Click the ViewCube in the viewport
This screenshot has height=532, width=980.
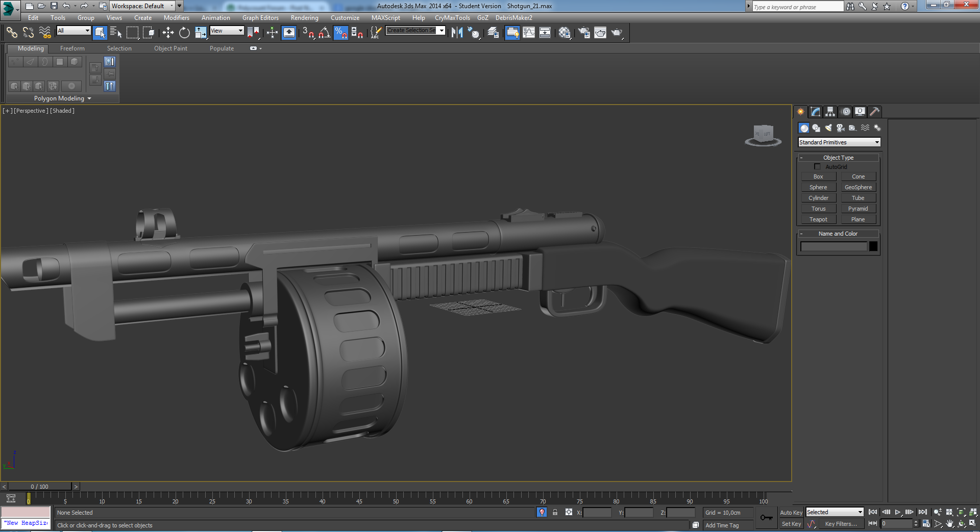763,135
